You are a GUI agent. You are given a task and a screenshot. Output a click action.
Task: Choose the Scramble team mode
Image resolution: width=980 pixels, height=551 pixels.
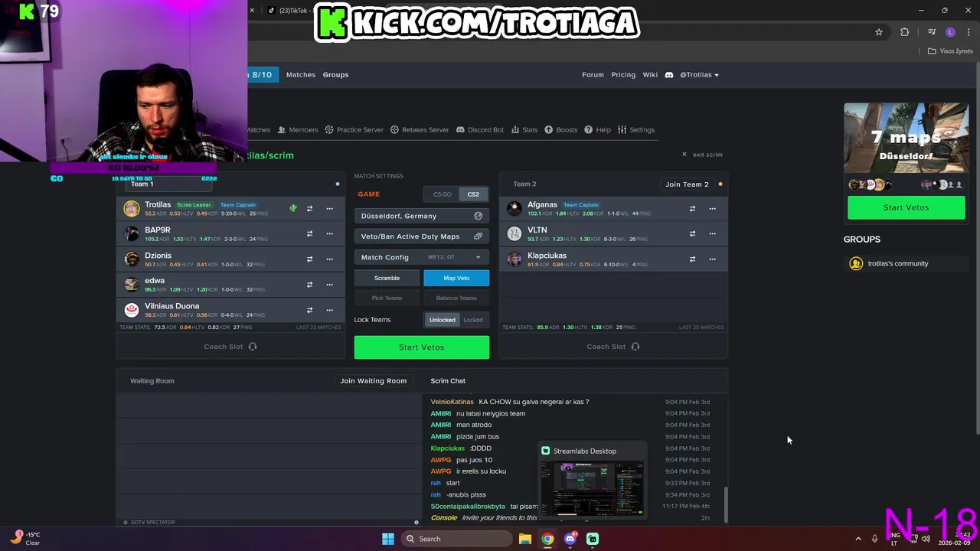point(387,278)
